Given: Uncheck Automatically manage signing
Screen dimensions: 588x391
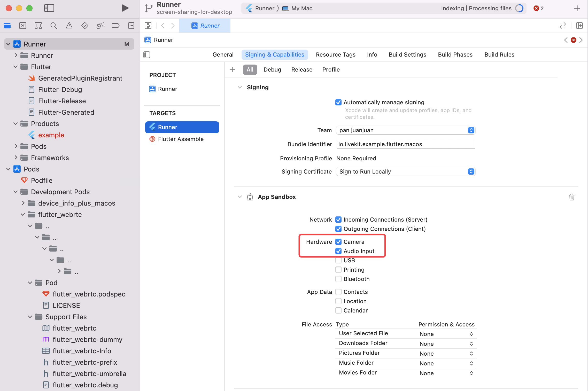Looking at the screenshot, I should coord(338,102).
